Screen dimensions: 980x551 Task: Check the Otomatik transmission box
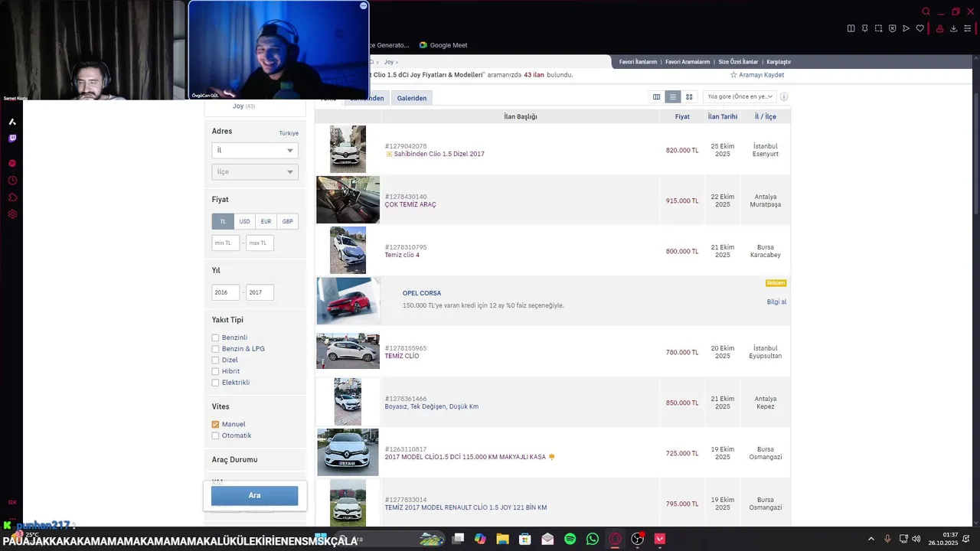(215, 435)
